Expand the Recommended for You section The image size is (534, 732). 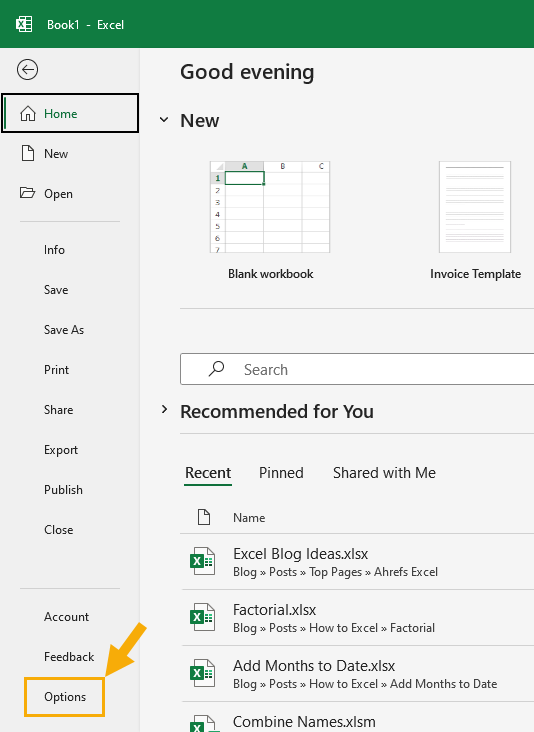tap(164, 410)
